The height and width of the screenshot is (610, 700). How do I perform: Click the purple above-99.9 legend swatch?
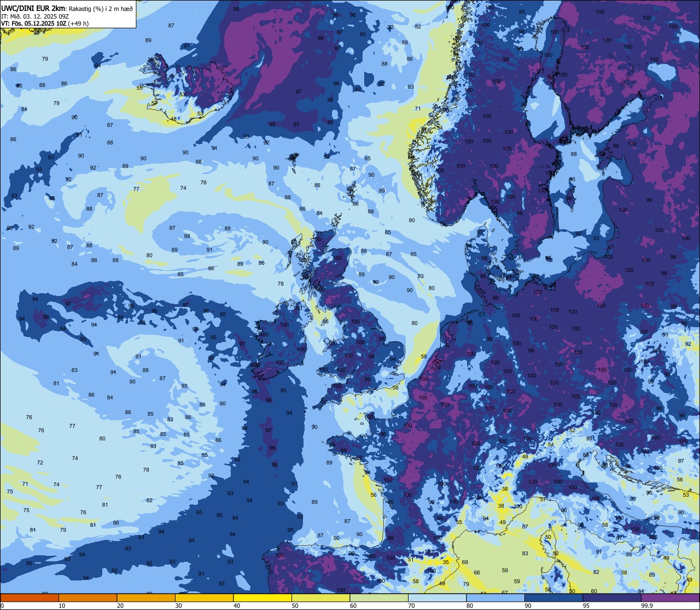coord(670,597)
